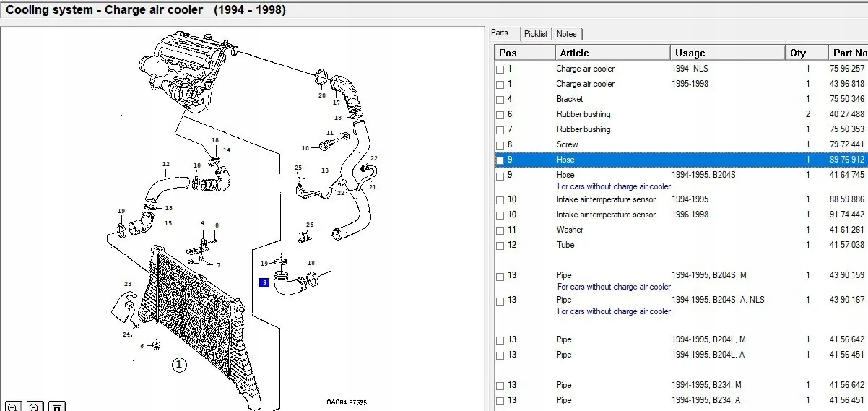This screenshot has width=868, height=411.
Task: Select the Intake air temperature sensor 1996-1998 row
Action: (x=606, y=215)
